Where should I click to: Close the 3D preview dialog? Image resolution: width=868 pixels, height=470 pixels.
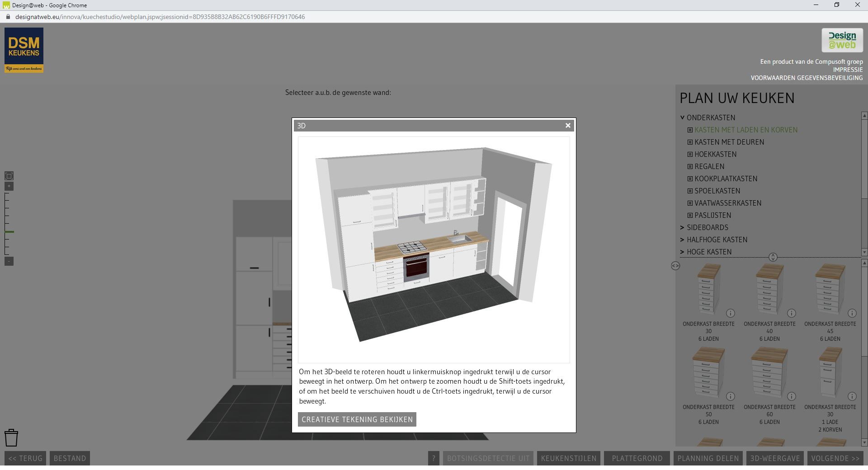pos(568,126)
